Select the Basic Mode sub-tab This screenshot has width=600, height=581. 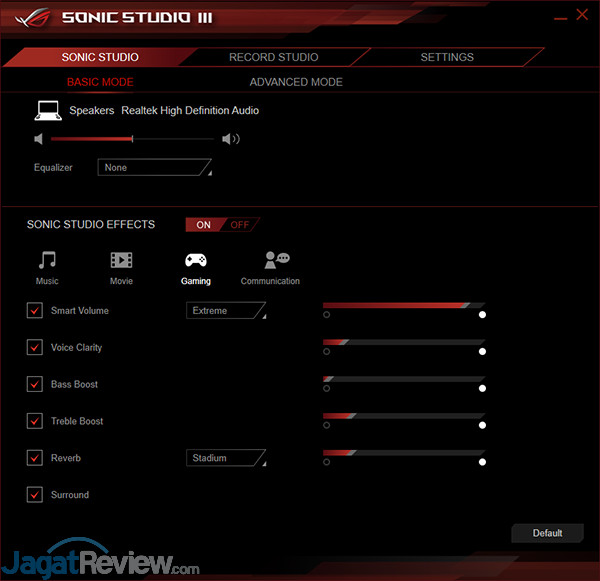pos(100,82)
